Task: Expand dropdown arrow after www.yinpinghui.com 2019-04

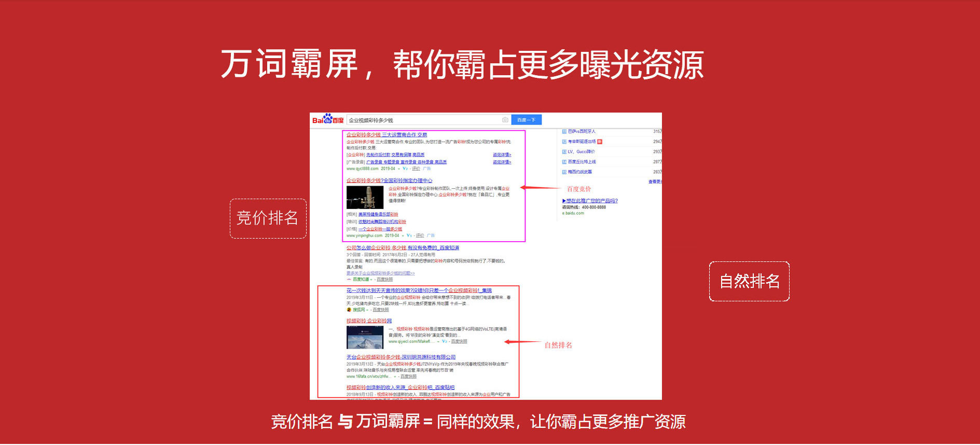Action: pos(403,236)
